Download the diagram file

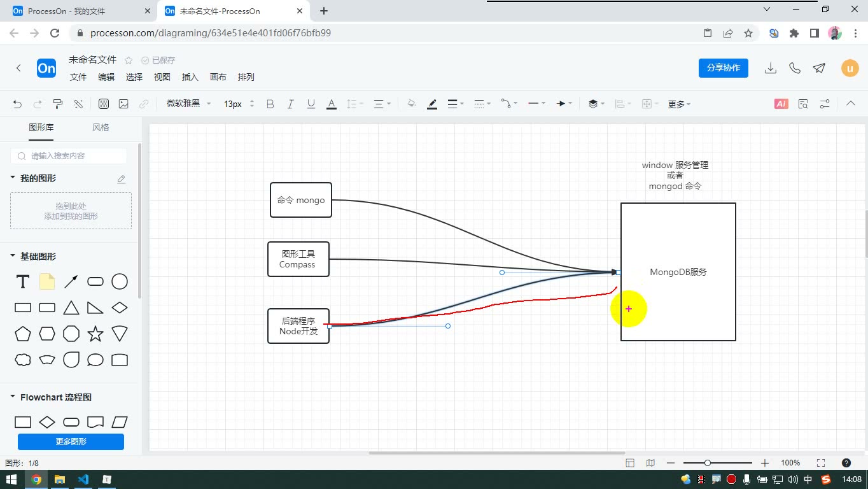pyautogui.click(x=771, y=68)
